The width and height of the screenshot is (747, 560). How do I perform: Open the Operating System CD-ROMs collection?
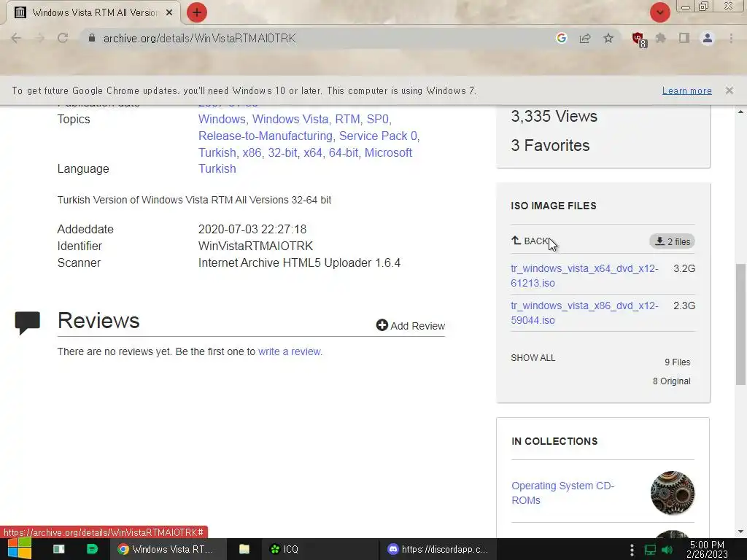pyautogui.click(x=562, y=493)
